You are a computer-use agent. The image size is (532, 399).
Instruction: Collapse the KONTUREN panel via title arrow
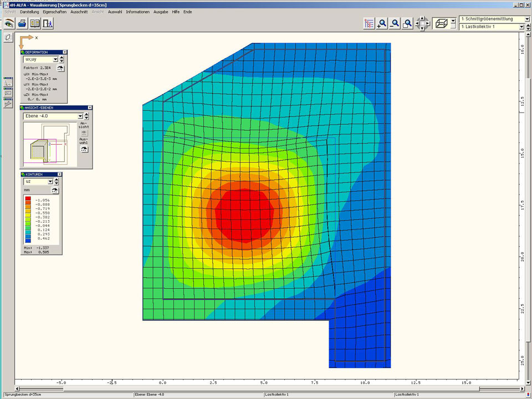[59, 174]
